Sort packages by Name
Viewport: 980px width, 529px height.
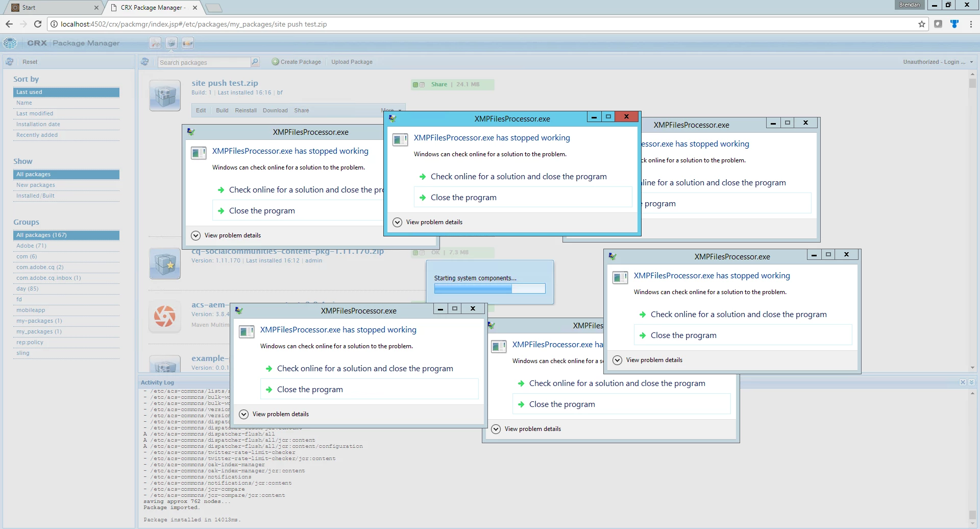(66, 103)
